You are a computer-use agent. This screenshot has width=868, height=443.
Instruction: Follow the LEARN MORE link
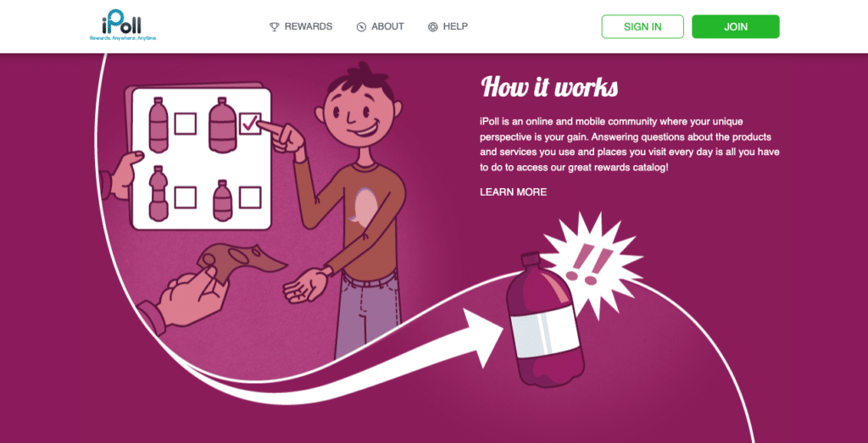pyautogui.click(x=513, y=192)
